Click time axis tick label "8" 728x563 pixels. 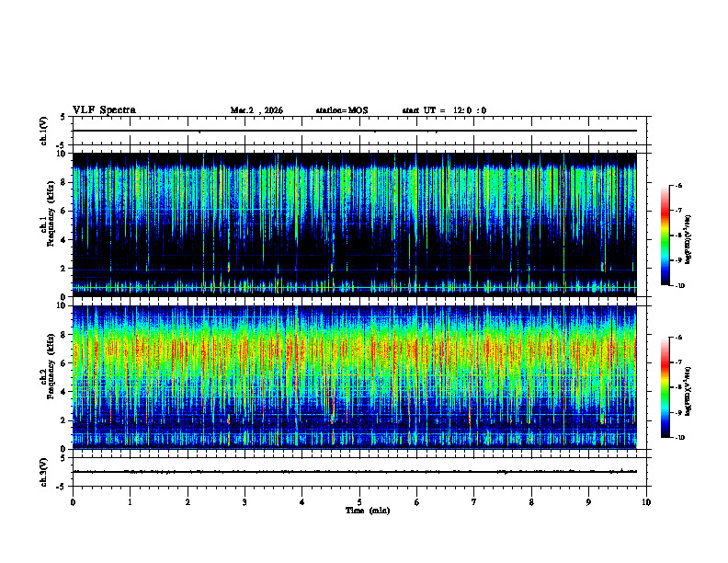click(x=531, y=502)
